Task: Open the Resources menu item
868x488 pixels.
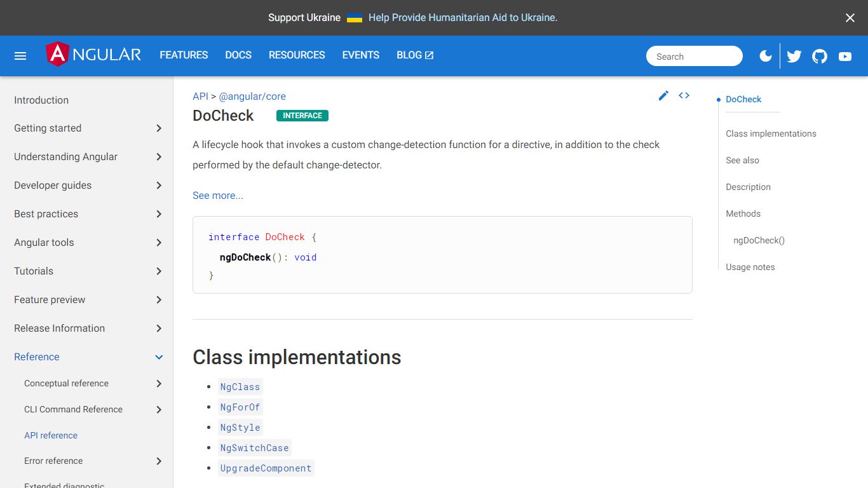Action: pos(297,55)
